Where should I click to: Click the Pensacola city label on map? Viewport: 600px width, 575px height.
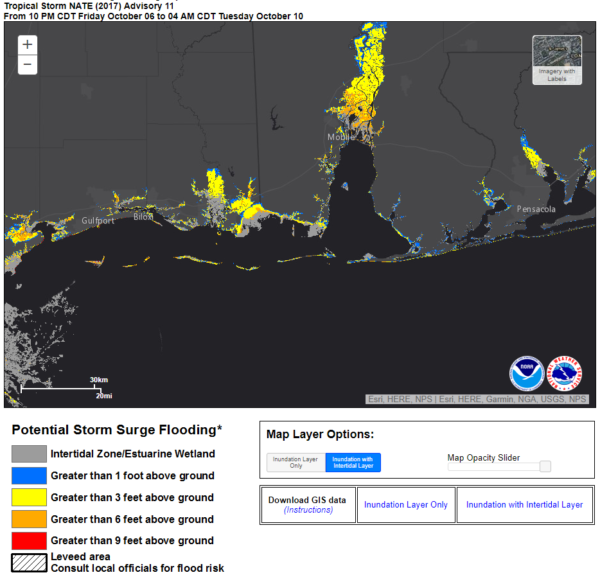[537, 209]
